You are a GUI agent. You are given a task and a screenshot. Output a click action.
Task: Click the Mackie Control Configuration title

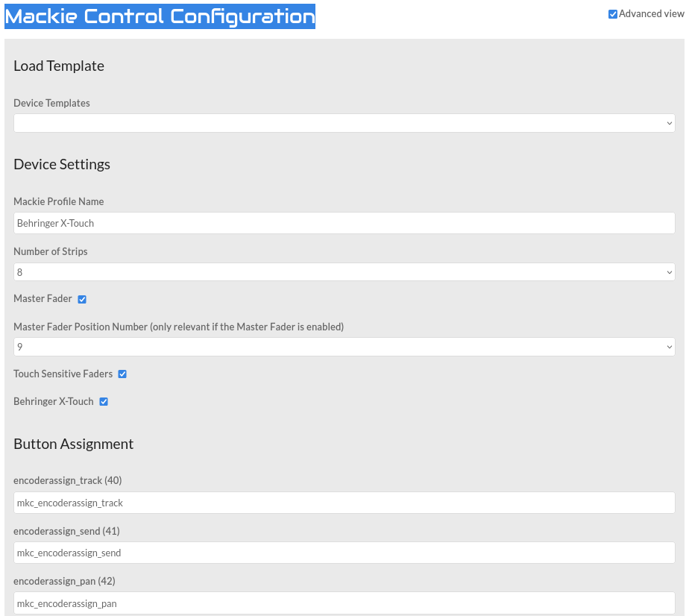click(x=160, y=16)
